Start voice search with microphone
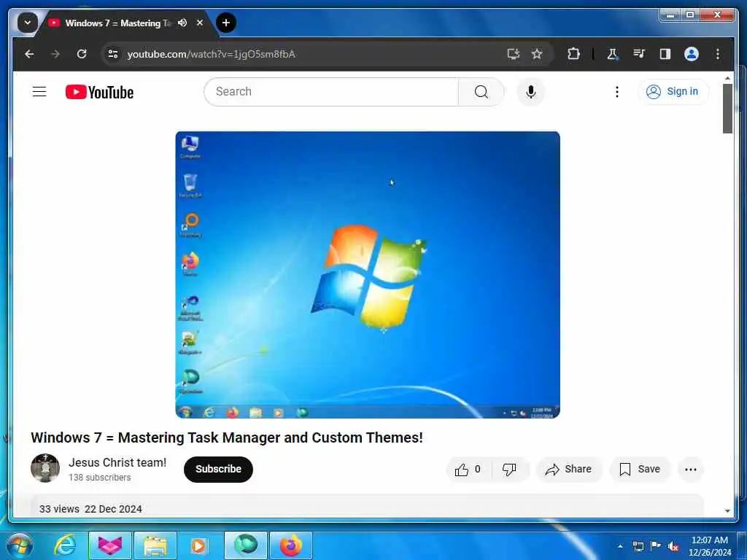Viewport: 747px width, 560px height. click(x=531, y=91)
